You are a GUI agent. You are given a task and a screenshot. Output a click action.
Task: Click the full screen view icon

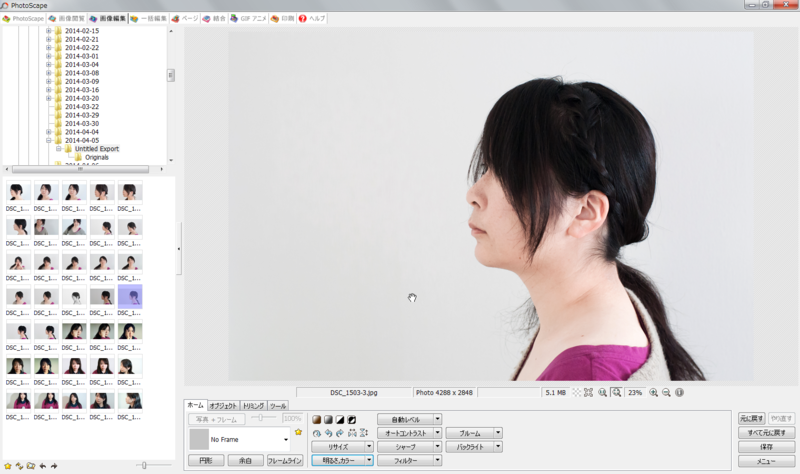(x=588, y=392)
